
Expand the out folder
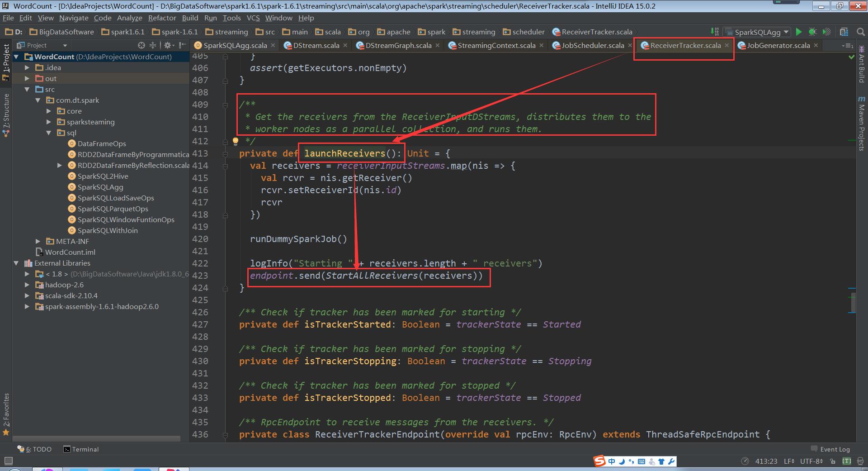click(x=27, y=78)
